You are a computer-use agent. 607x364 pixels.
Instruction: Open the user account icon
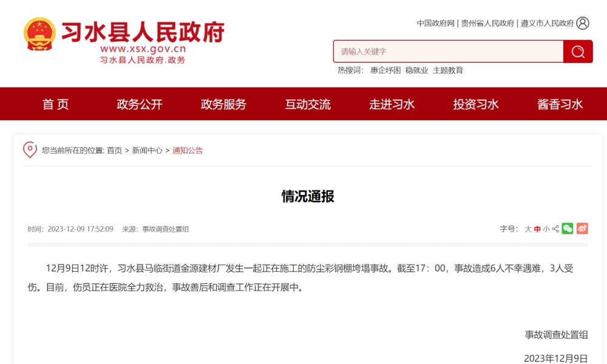(x=583, y=23)
